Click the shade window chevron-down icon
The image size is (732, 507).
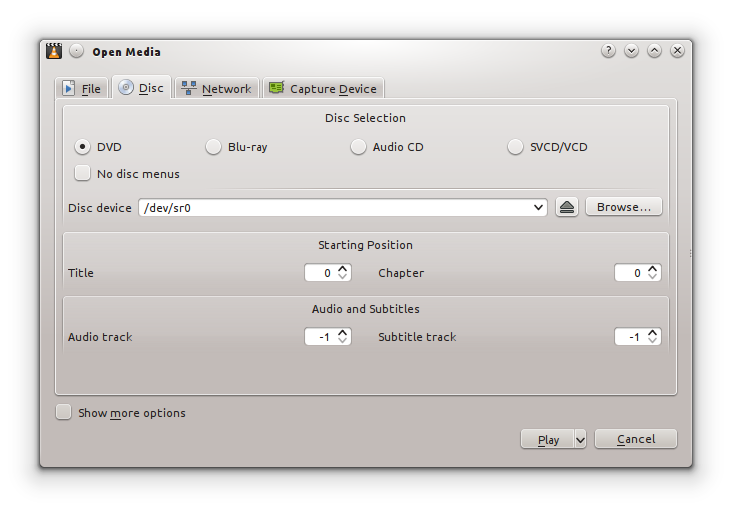click(631, 51)
